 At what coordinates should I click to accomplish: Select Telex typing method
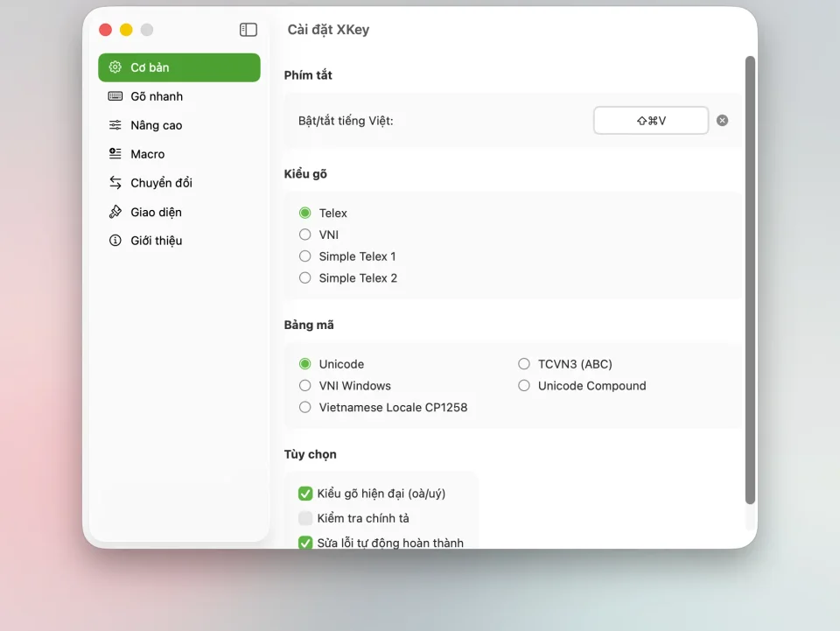click(304, 214)
